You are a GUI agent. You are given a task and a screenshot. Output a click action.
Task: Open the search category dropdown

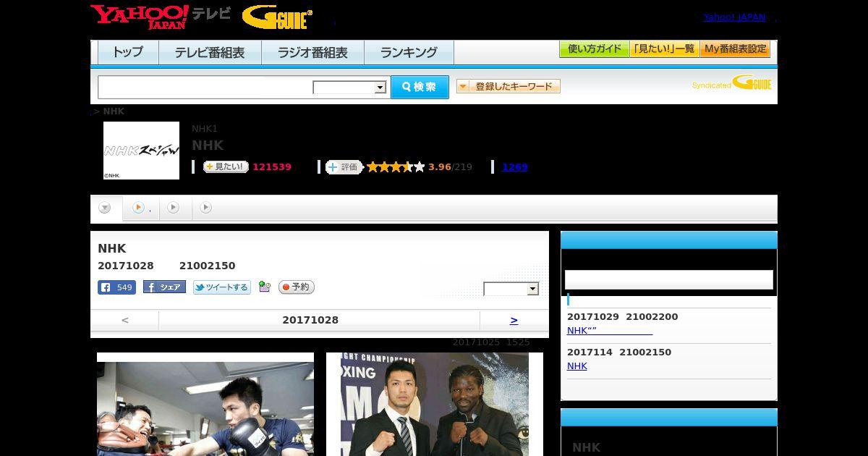349,88
